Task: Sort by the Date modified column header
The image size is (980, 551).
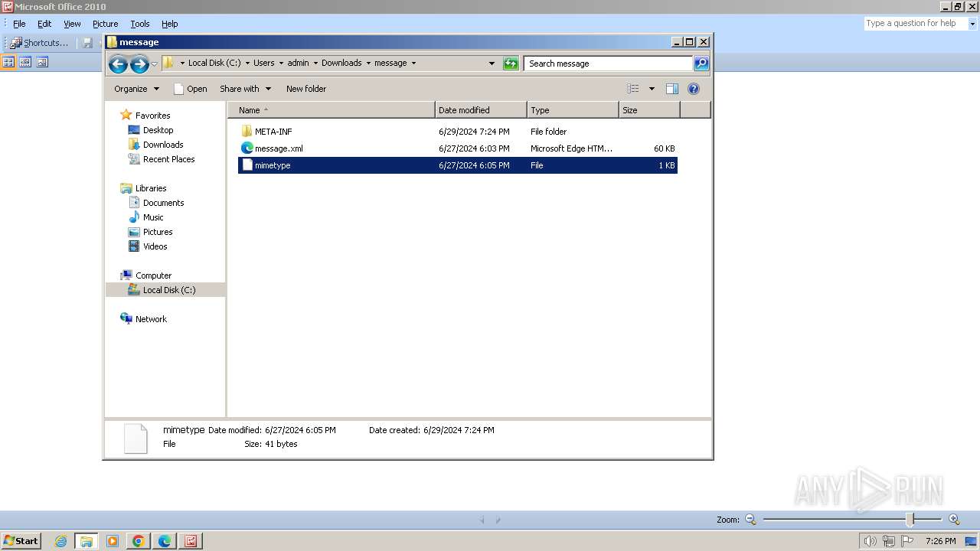Action: coord(481,110)
